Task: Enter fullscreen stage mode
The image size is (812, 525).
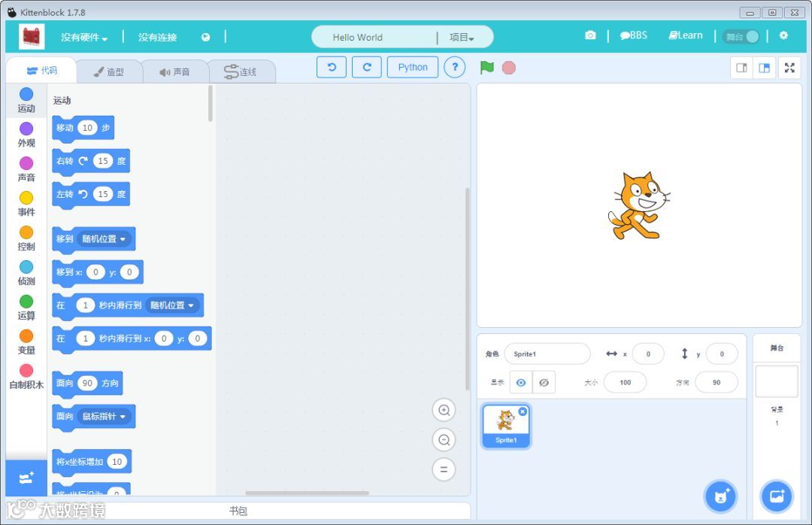Action: tap(789, 68)
